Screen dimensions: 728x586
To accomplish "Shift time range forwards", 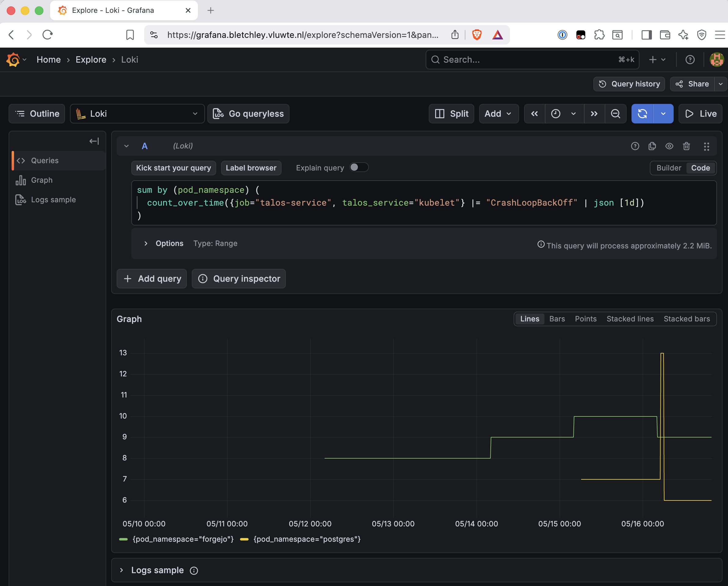I will point(594,114).
